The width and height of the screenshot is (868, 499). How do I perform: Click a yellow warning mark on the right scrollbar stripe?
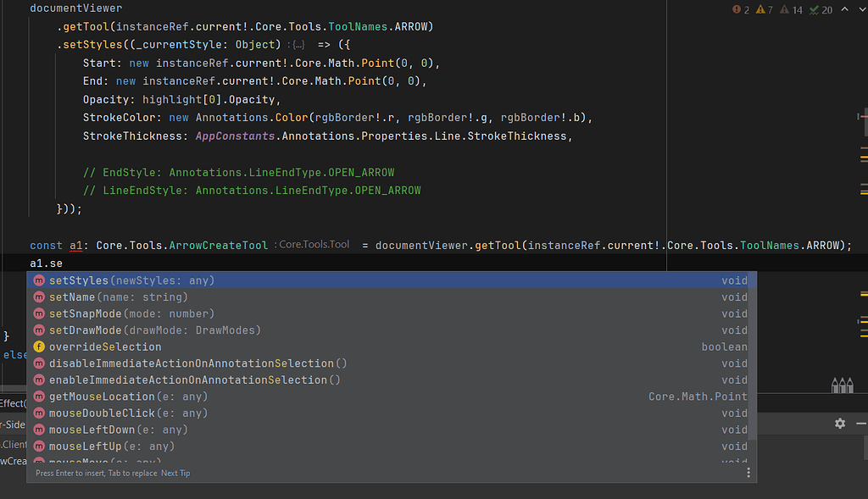[863, 157]
